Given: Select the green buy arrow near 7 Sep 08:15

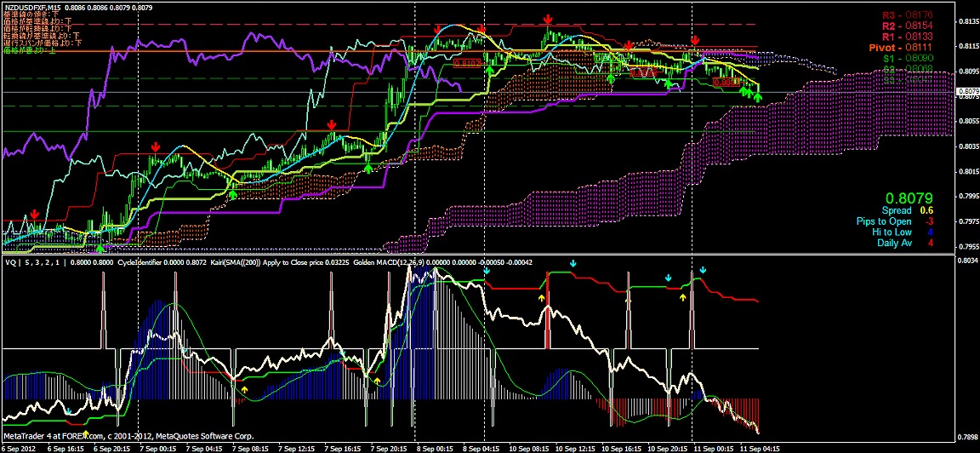Looking at the screenshot, I should tap(233, 195).
